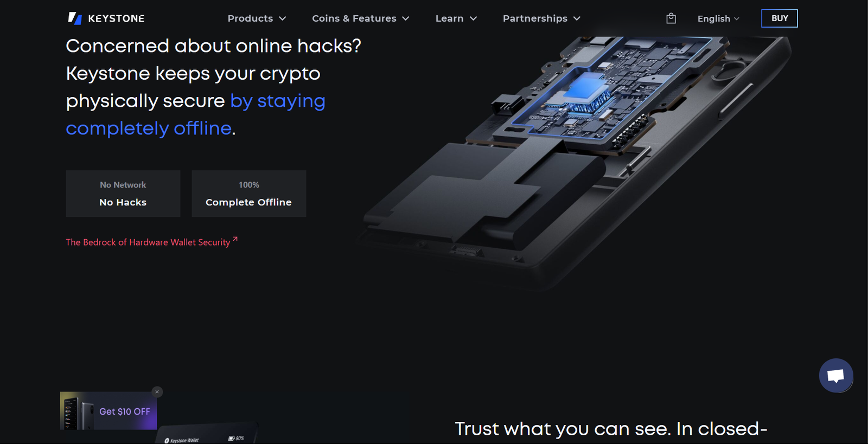
Task: Open The Bedrock of Hardware Wallet Security link
Action: point(148,242)
